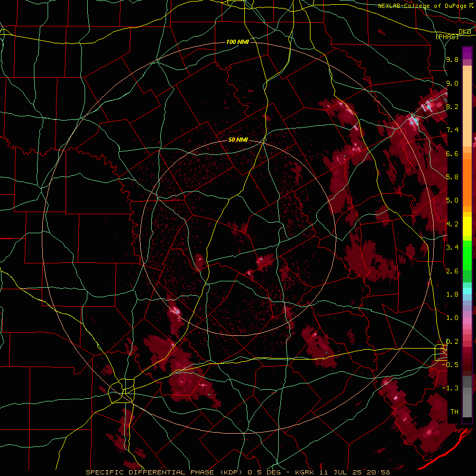The image size is (476, 476).
Task: Click the purple segment of the color bar
Action: 467,53
